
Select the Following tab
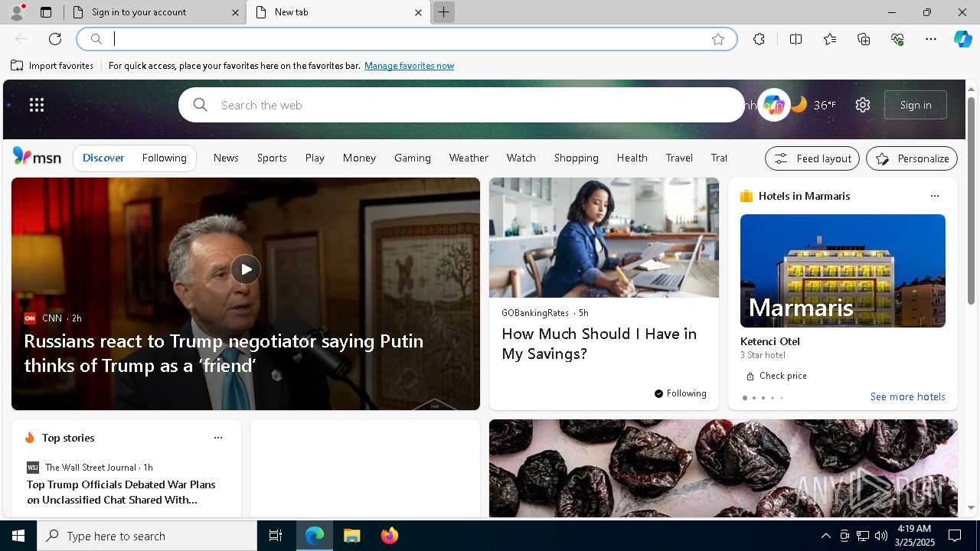[164, 158]
